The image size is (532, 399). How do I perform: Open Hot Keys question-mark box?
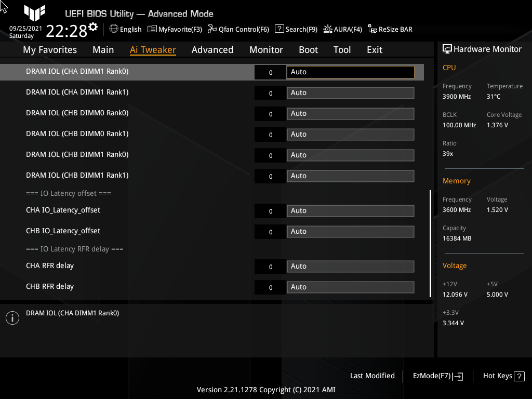tap(519, 376)
